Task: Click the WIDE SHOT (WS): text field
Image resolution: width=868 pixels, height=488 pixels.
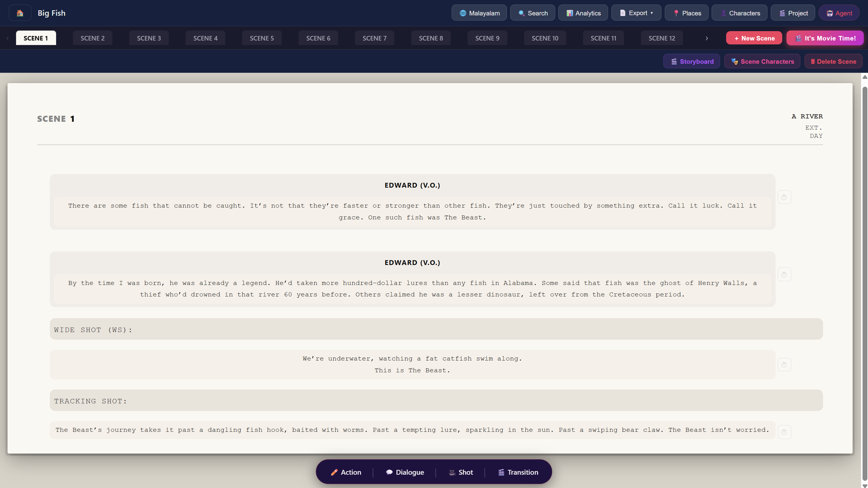Action: [x=436, y=329]
